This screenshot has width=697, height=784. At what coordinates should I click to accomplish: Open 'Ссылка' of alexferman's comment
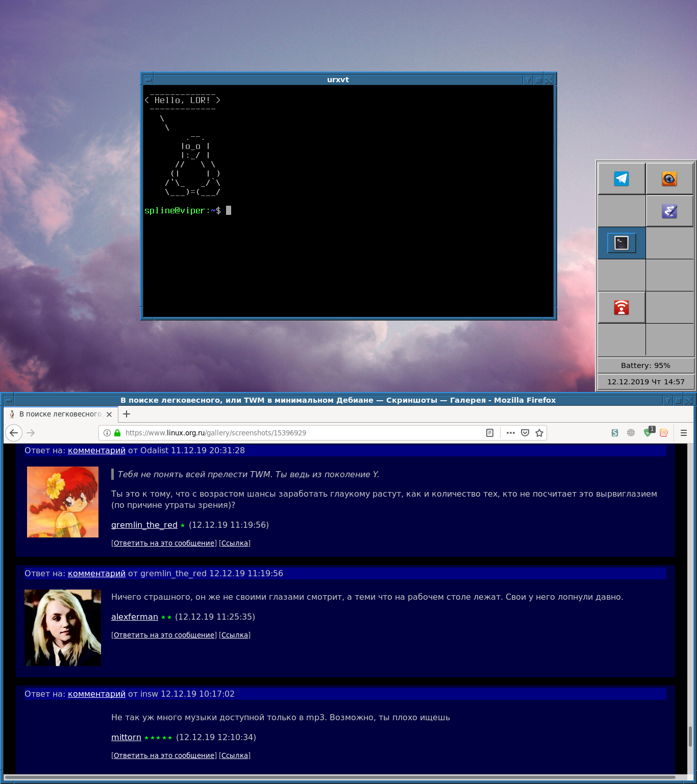coord(235,635)
